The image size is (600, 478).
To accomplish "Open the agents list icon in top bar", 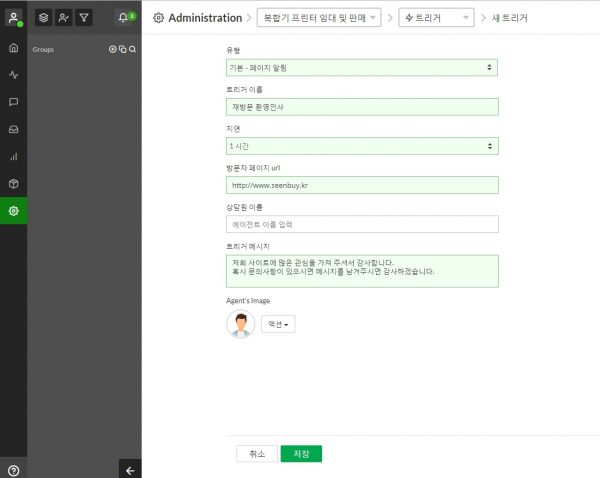I will [x=64, y=18].
